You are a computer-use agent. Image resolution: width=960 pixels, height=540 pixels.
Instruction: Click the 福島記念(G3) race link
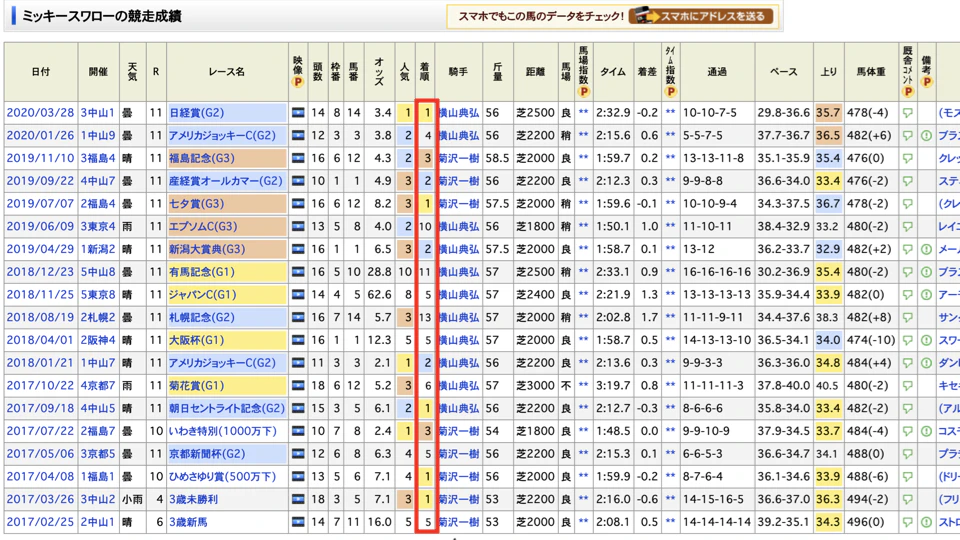[x=201, y=158]
